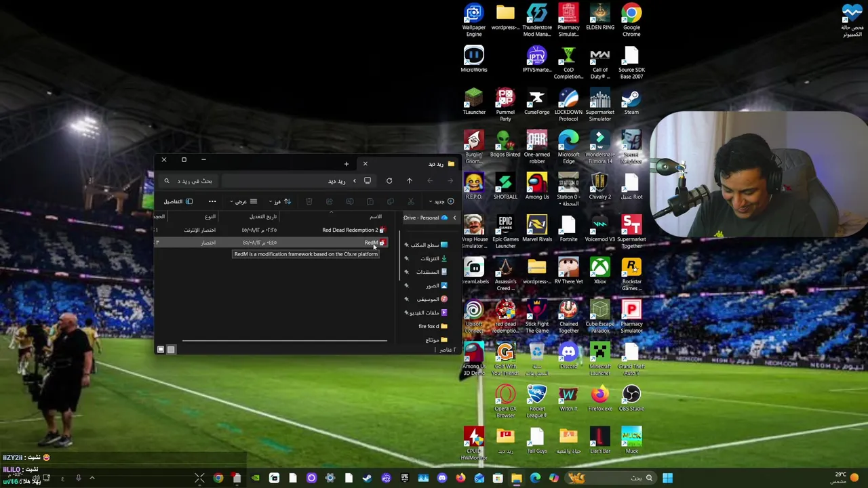Select Rocket League desktop shortcut

[x=536, y=401]
